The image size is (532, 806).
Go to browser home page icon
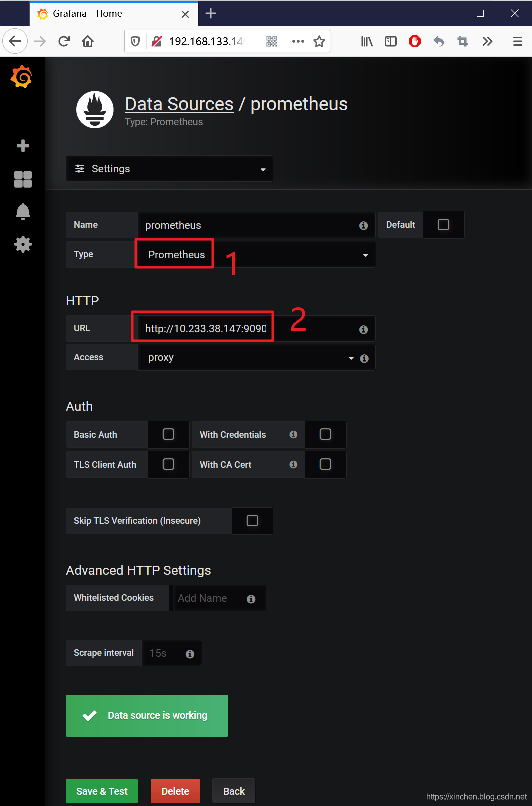tap(88, 41)
